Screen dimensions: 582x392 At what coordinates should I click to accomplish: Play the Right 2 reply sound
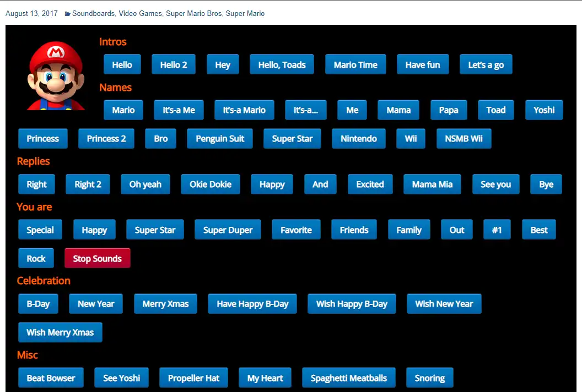pos(88,184)
